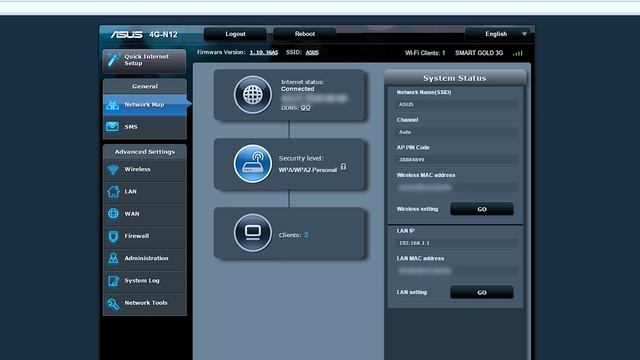Click the WPA/WPA2 Personal security text
Image resolution: width=640 pixels, height=360 pixels.
pyautogui.click(x=308, y=170)
